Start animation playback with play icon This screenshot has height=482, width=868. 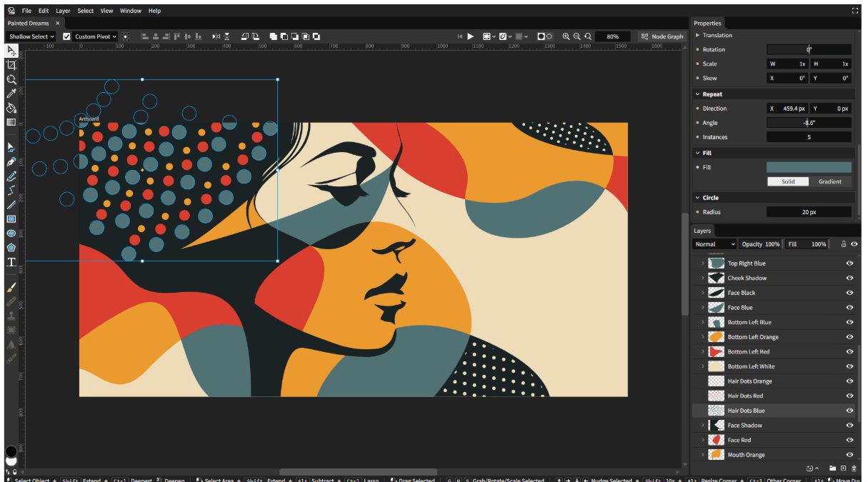click(470, 36)
